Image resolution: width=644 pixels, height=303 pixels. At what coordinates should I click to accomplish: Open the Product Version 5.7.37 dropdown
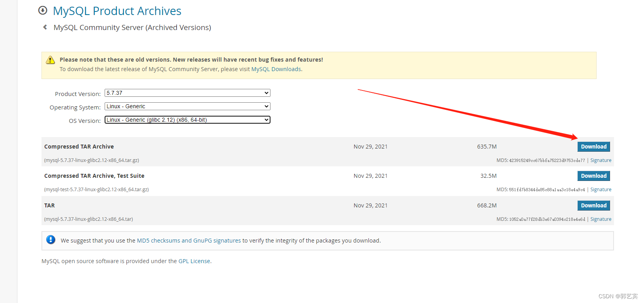[x=188, y=93]
